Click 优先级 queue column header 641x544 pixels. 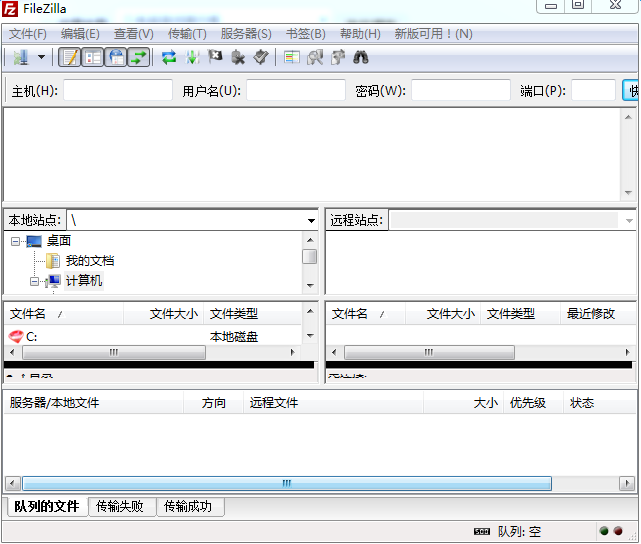click(x=533, y=403)
